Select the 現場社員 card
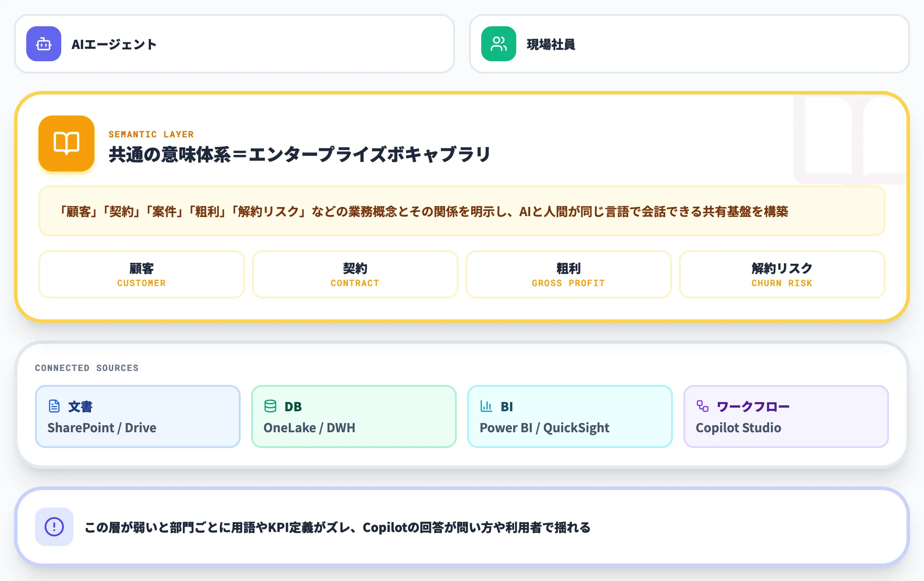This screenshot has width=924, height=581. (689, 44)
